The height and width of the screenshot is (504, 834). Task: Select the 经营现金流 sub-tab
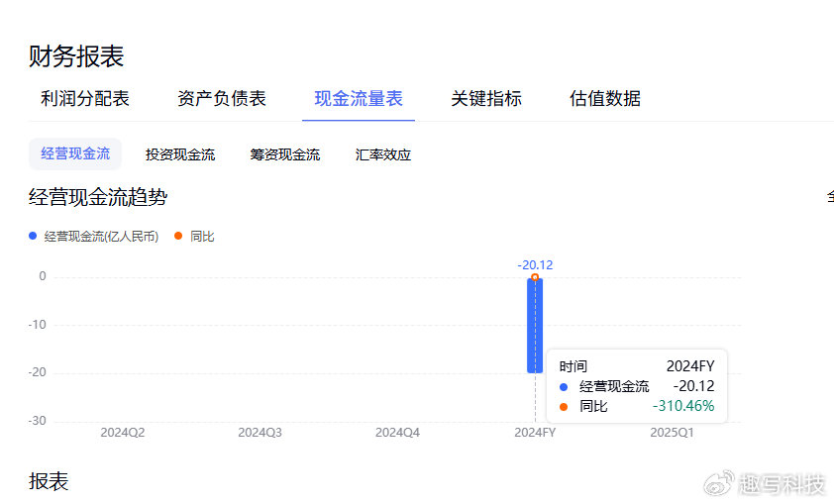(75, 154)
